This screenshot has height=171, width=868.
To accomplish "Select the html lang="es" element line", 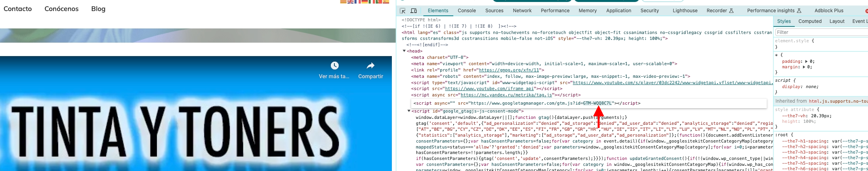I will 587,36.
